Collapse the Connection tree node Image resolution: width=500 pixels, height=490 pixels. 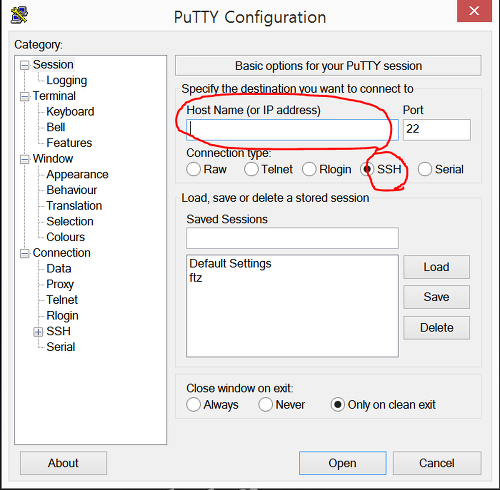pos(24,253)
